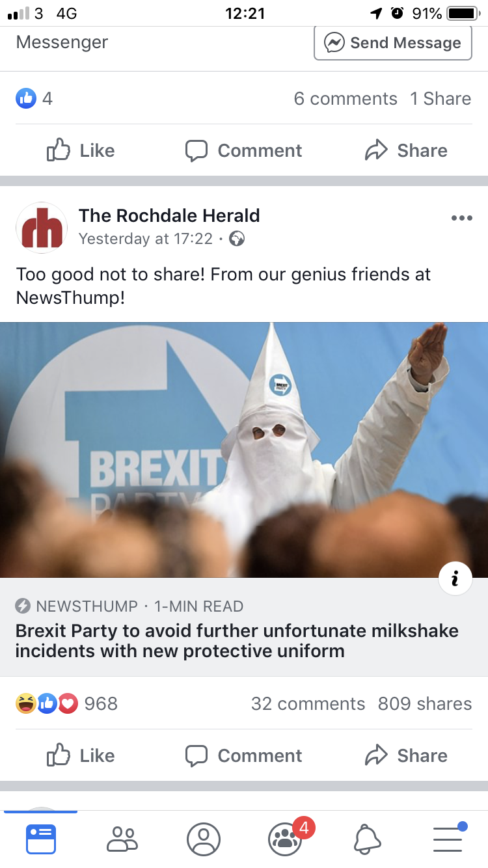Tap Share on the top post
Viewport: 488px width, 868px height.
407,150
